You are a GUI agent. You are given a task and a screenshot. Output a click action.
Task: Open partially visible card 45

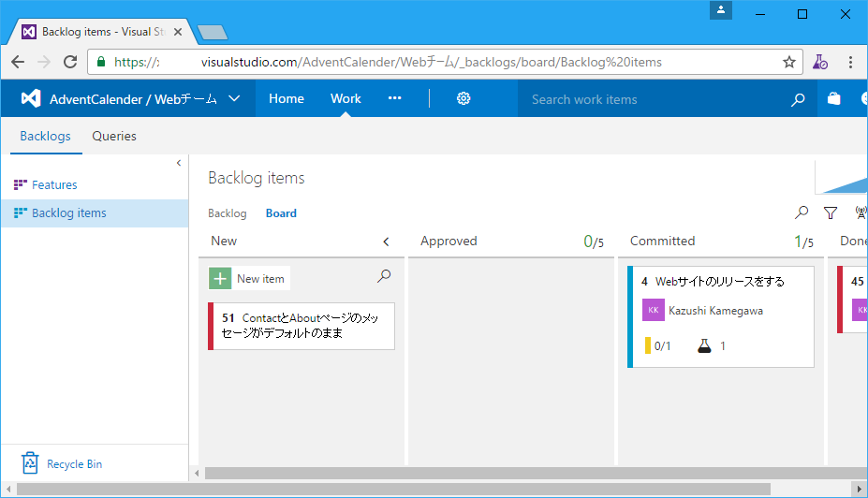click(852, 300)
